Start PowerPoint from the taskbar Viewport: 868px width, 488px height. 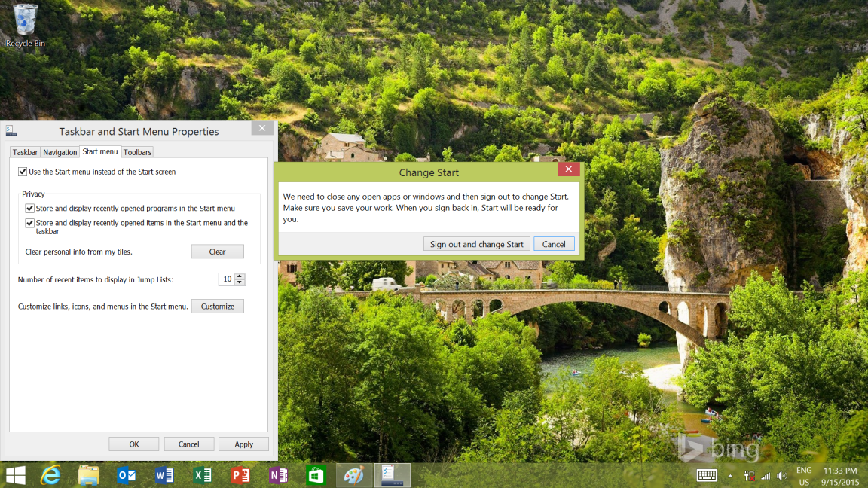tap(240, 475)
